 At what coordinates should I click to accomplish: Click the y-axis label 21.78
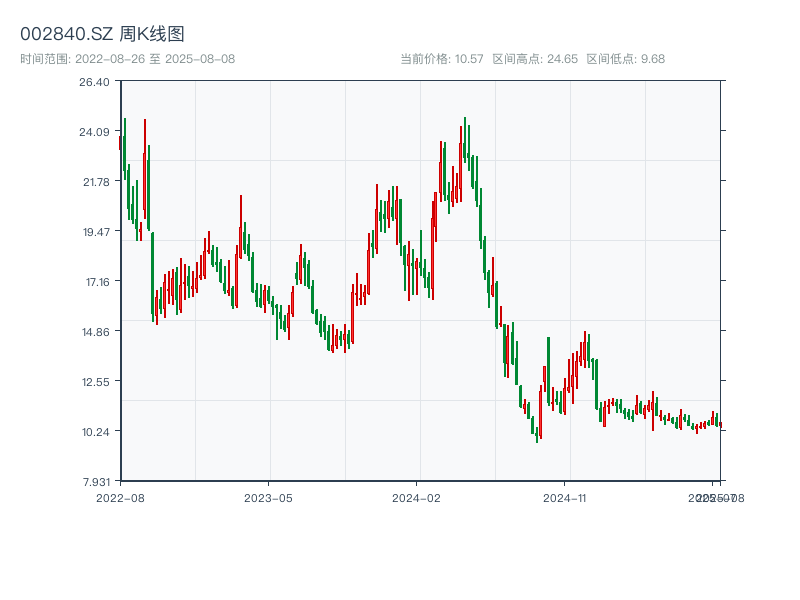pyautogui.click(x=96, y=182)
